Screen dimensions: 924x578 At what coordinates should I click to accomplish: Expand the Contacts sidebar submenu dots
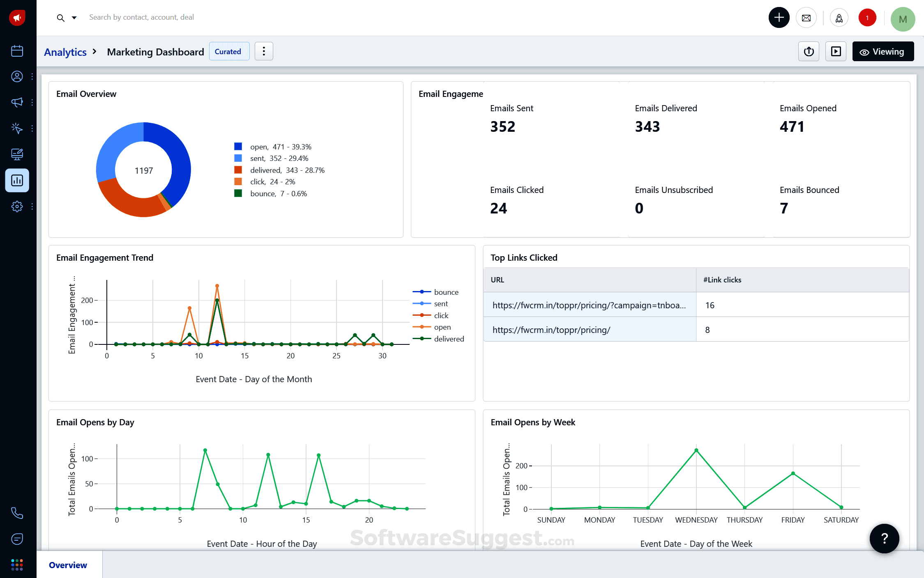coord(32,76)
